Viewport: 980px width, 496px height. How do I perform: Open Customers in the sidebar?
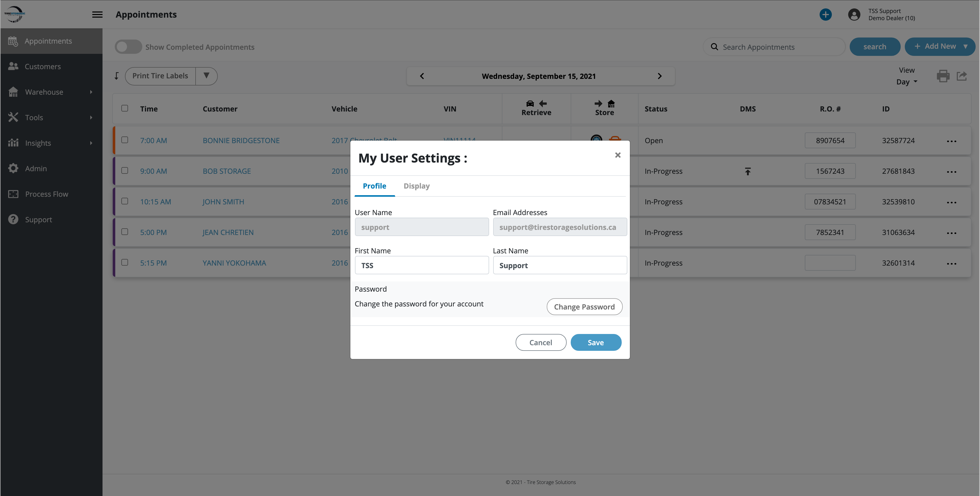tap(43, 66)
